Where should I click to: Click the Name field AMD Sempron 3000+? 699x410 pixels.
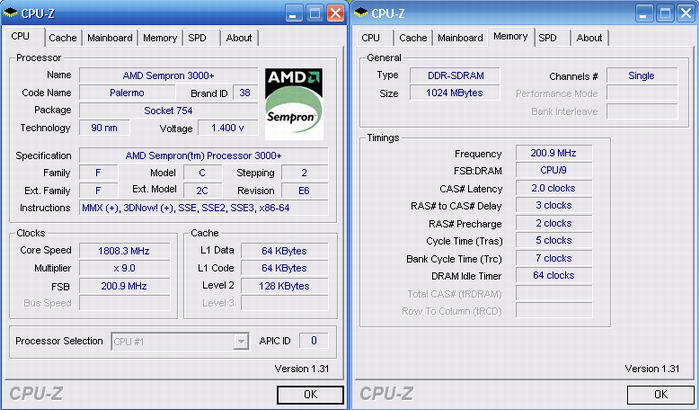tap(169, 75)
